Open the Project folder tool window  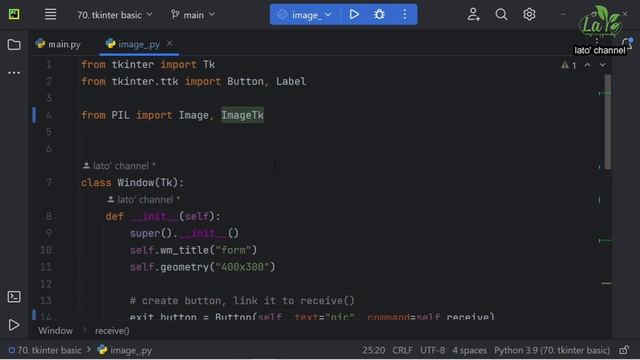click(x=14, y=44)
